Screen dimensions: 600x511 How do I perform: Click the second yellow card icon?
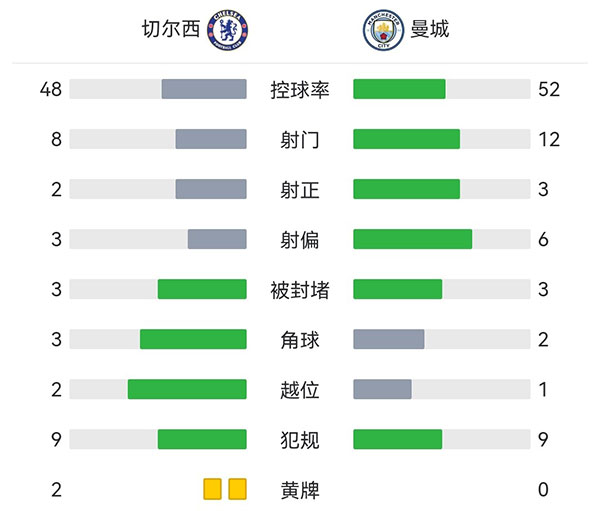pos(237,489)
